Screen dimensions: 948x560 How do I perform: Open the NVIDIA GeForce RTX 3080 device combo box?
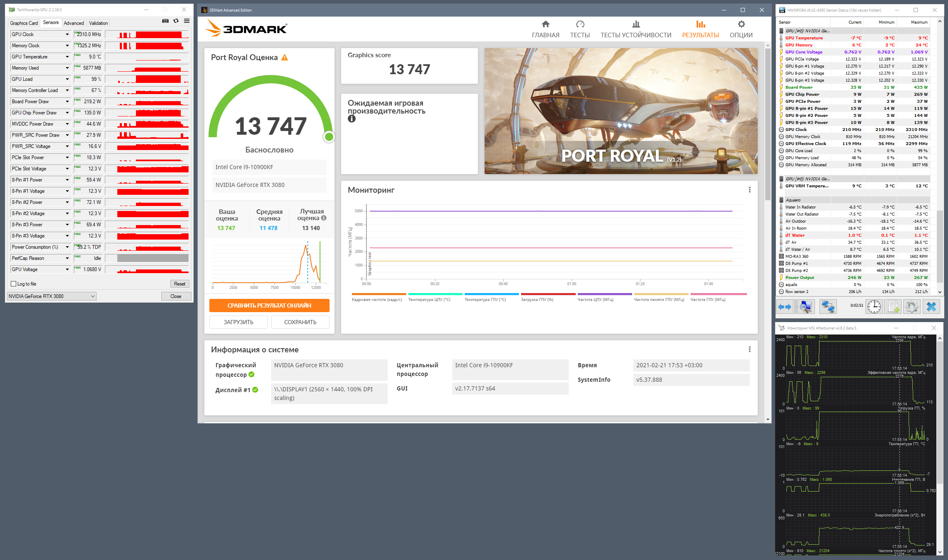pos(52,296)
